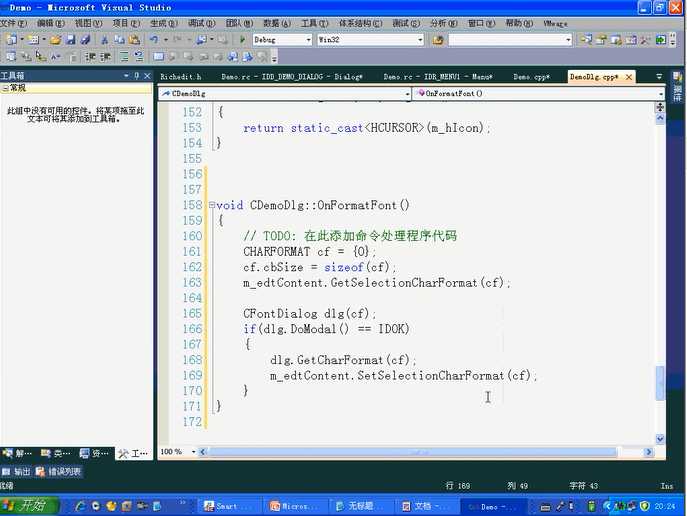Click Internet Explorer quick launch icon

(x=80, y=506)
